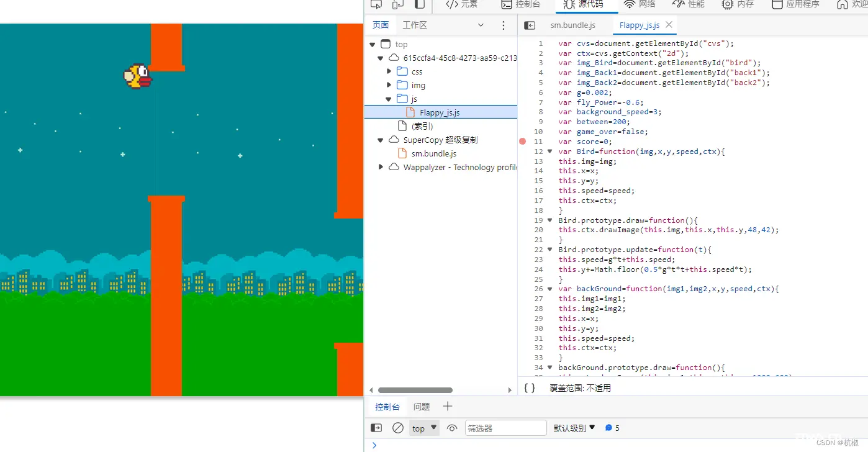Clear the console with the ban icon

pos(398,428)
